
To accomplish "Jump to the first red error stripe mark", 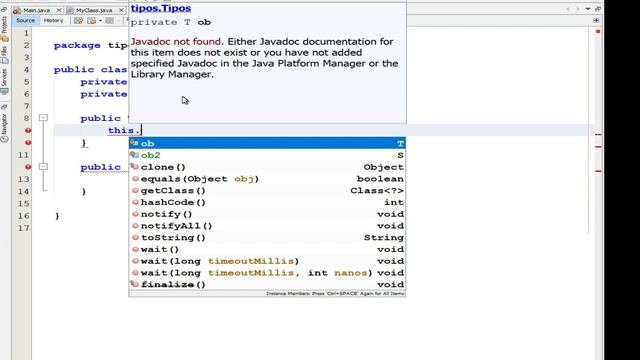I will [598, 134].
